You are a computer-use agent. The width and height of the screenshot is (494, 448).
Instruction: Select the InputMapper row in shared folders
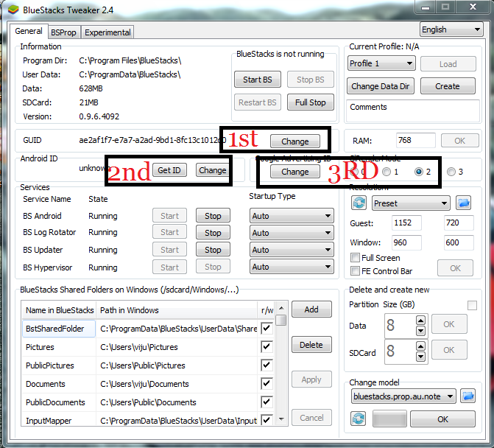(140, 420)
